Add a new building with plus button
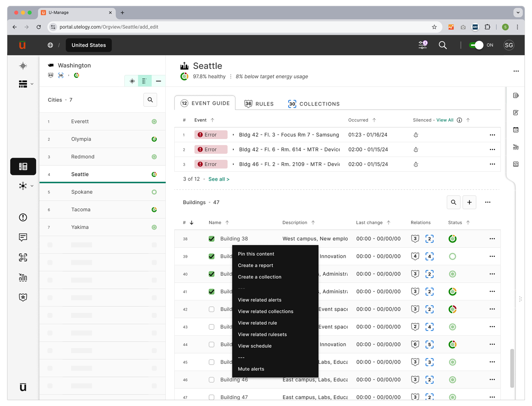Screen dimensions: 532x406 point(469,202)
